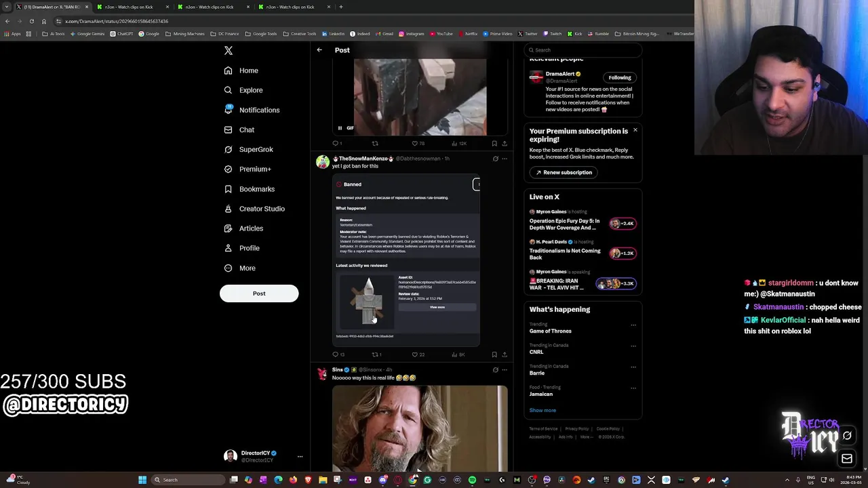This screenshot has height=488, width=868.
Task: Repost TheSnowManKenzo's post
Action: coord(375,354)
